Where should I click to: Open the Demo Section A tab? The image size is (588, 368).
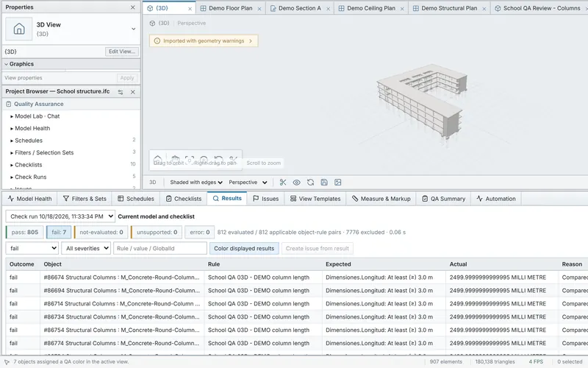point(300,8)
